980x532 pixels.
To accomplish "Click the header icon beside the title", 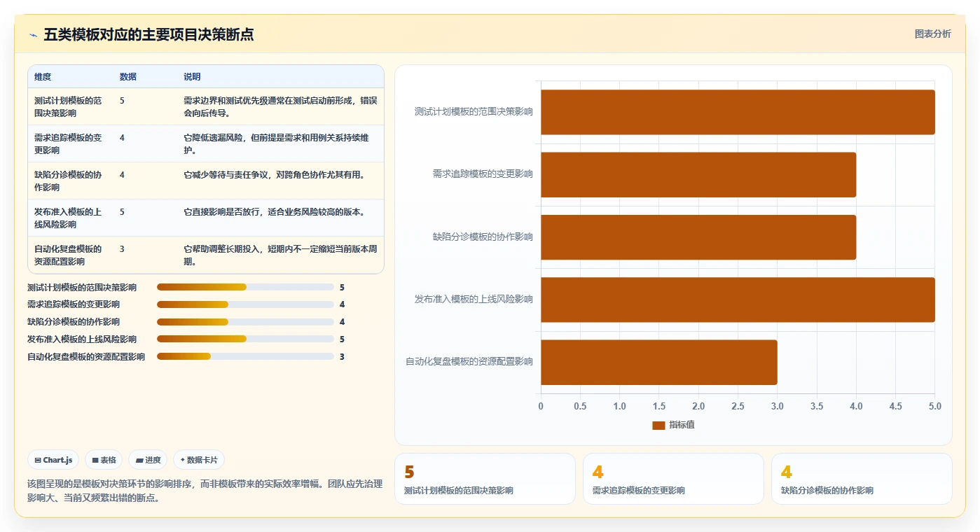I will pyautogui.click(x=34, y=34).
